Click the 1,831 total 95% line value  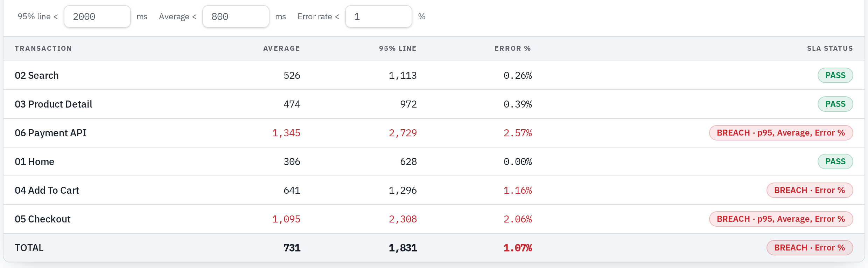point(403,248)
